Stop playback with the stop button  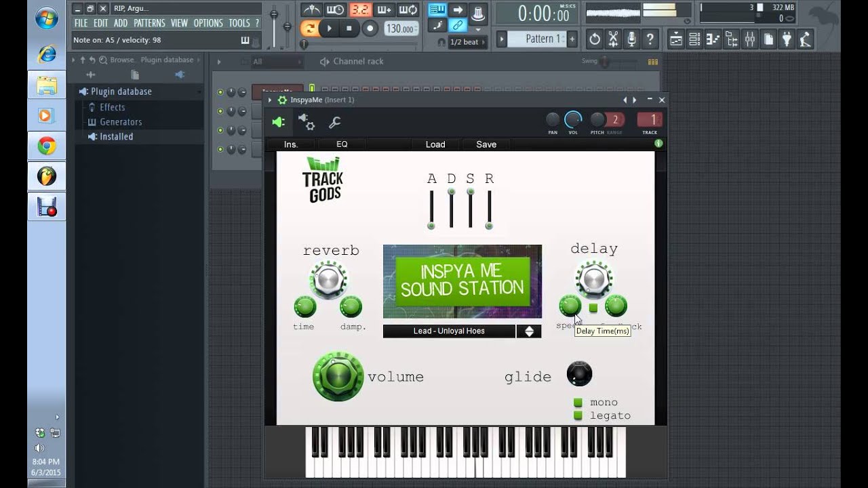point(349,28)
